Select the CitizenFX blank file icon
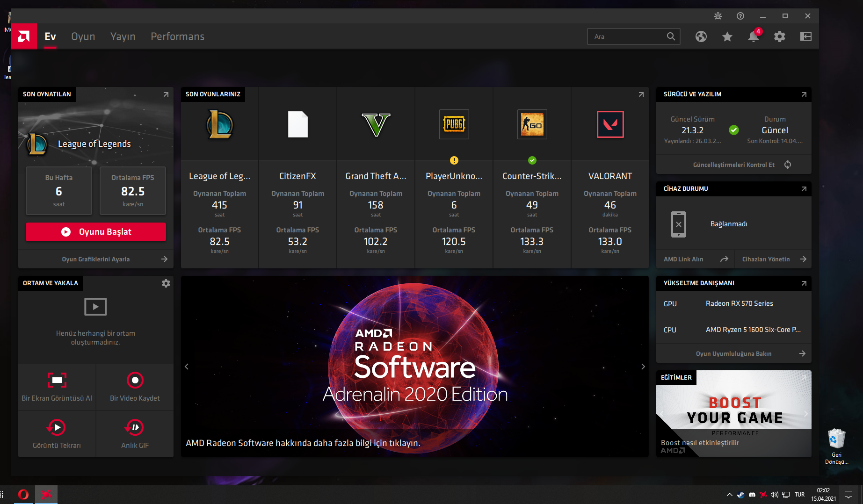The image size is (863, 504). pos(298,124)
